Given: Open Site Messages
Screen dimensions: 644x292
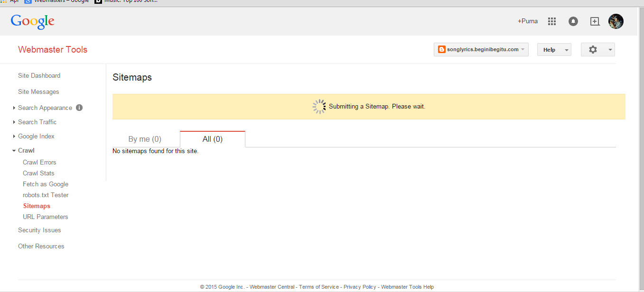Looking at the screenshot, I should tap(38, 92).
